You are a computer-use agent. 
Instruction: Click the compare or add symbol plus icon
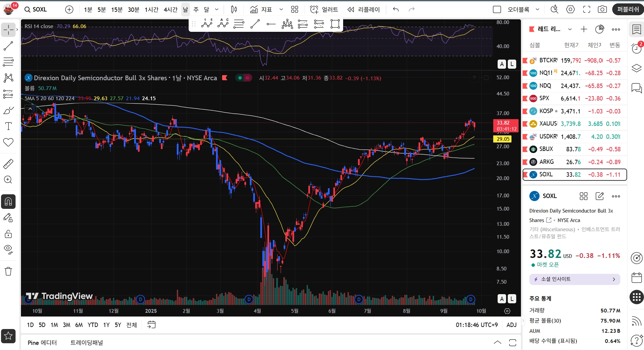(x=69, y=9)
